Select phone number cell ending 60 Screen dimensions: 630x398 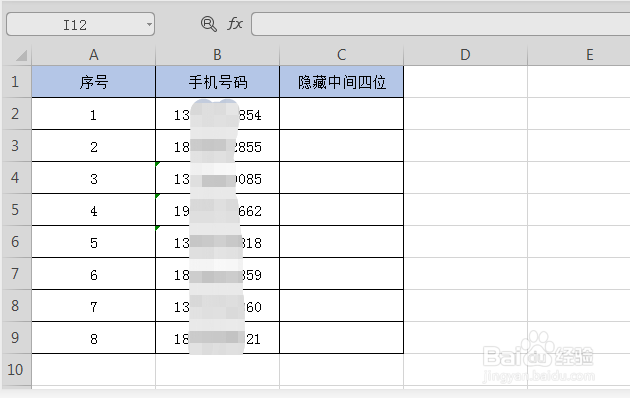(217, 306)
